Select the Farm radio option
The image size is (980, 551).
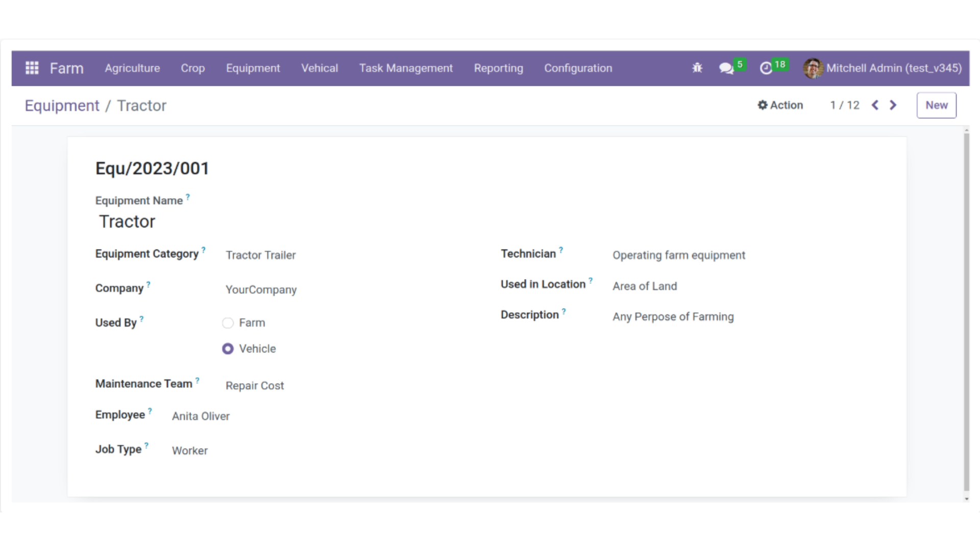tap(228, 323)
